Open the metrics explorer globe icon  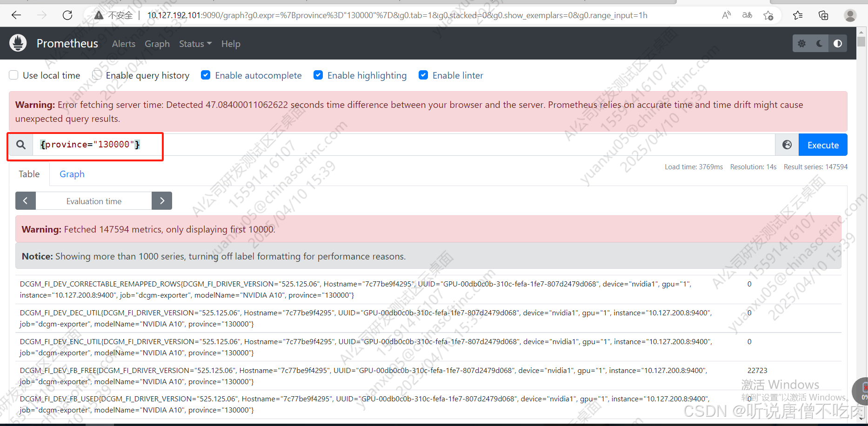pos(787,145)
